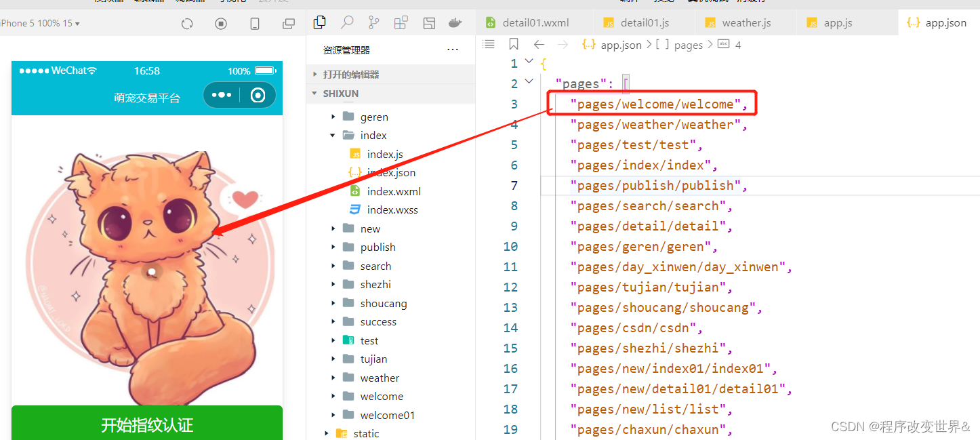
Task: Collapse the index folder
Action: 333,136
